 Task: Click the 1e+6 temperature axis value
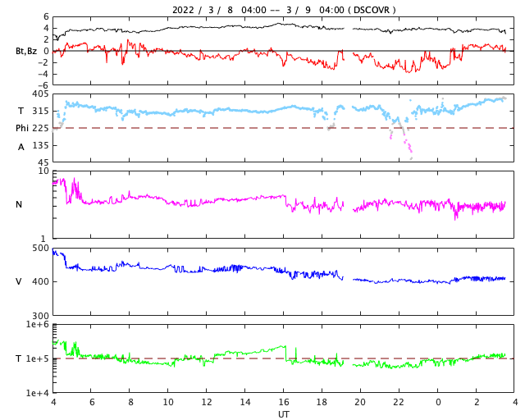point(38,324)
